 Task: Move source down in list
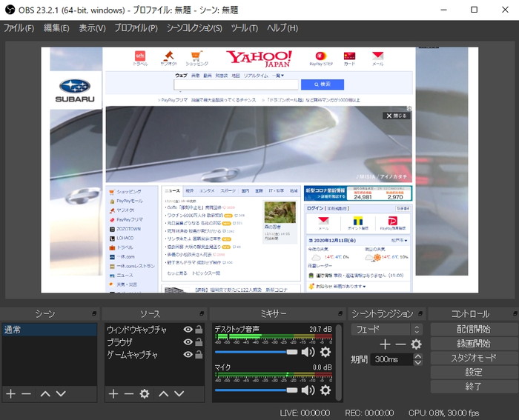(179, 393)
